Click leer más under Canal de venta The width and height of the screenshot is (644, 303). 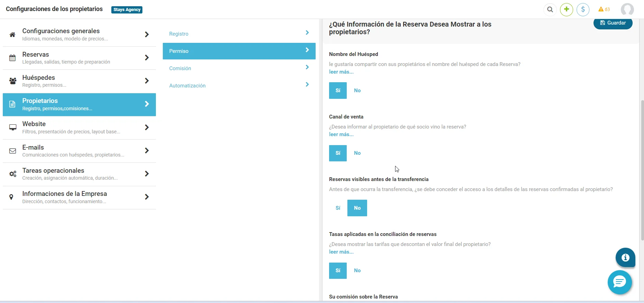pos(341,134)
